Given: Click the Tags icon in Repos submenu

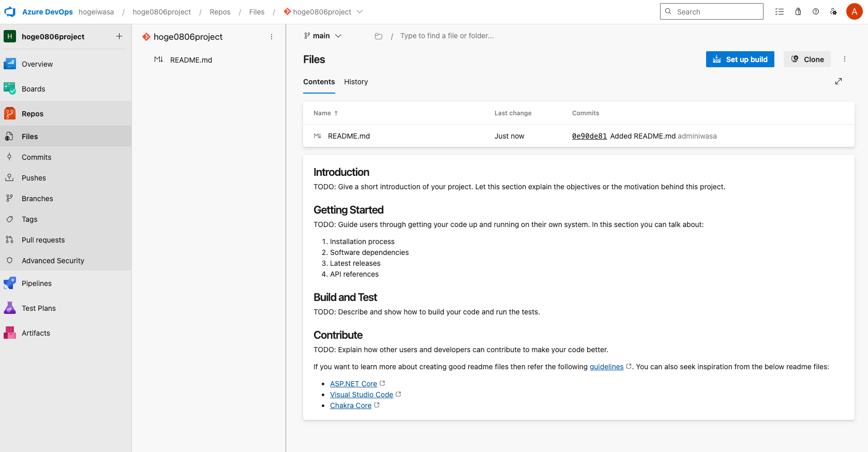Looking at the screenshot, I should pyautogui.click(x=9, y=219).
